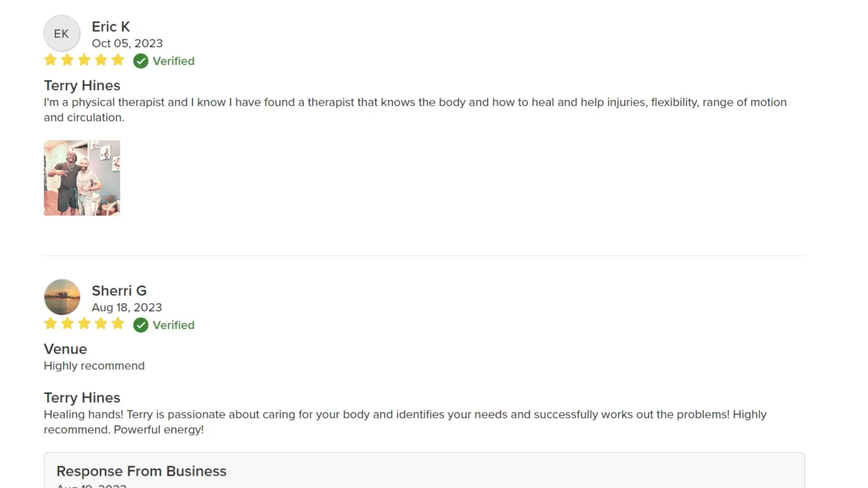Click the reviewer name Sherri G
This screenshot has height=488, width=868.
click(119, 291)
